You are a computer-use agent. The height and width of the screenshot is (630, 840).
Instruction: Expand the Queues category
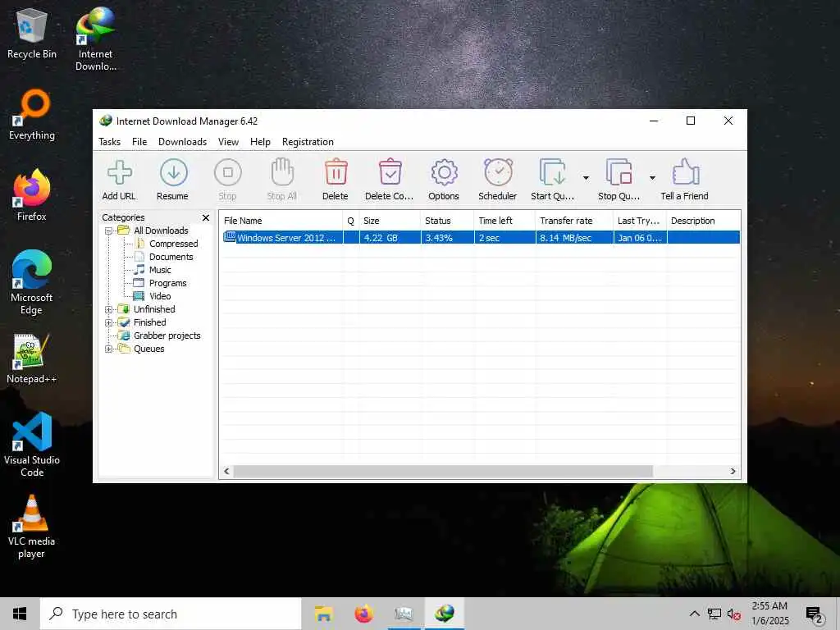pos(109,349)
